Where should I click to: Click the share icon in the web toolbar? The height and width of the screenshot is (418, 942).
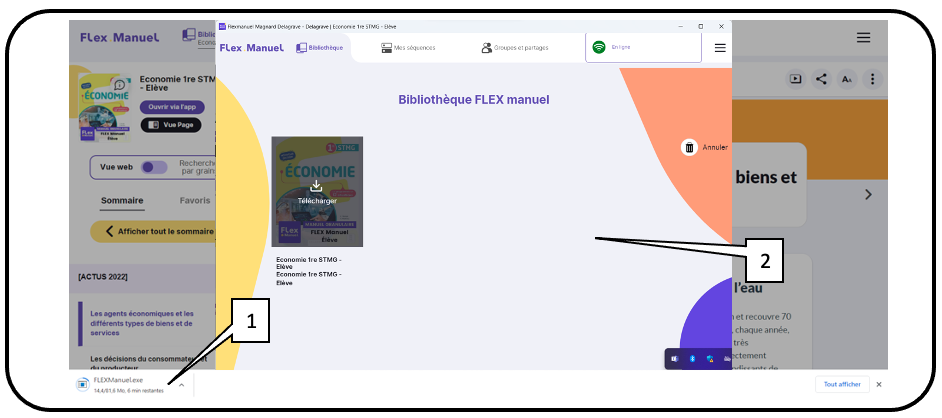tap(821, 79)
